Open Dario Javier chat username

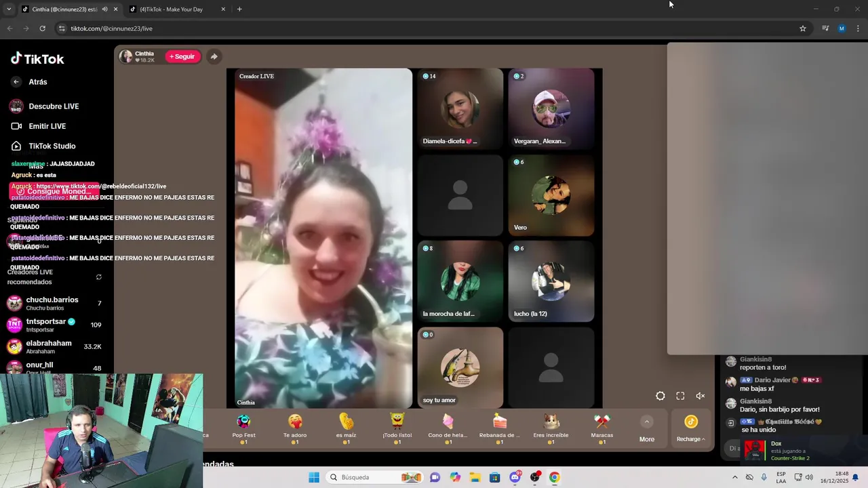[772, 380]
